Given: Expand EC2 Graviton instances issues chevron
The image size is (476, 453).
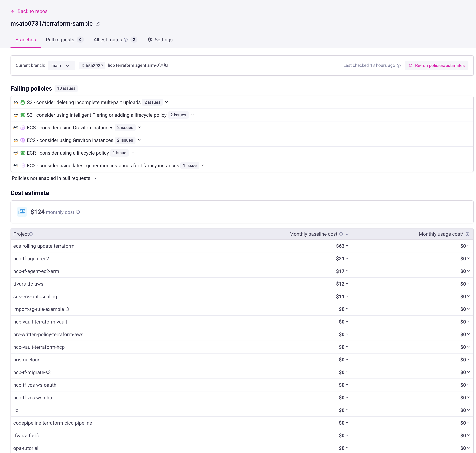Looking at the screenshot, I should pos(139,140).
